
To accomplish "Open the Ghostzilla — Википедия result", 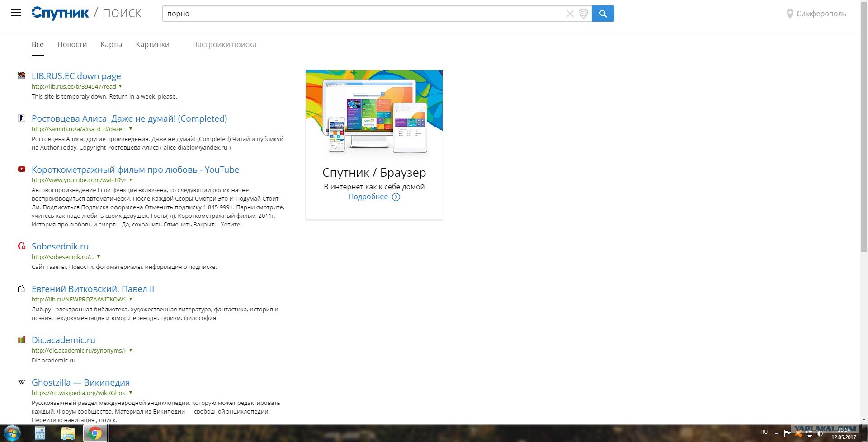I will pos(80,382).
